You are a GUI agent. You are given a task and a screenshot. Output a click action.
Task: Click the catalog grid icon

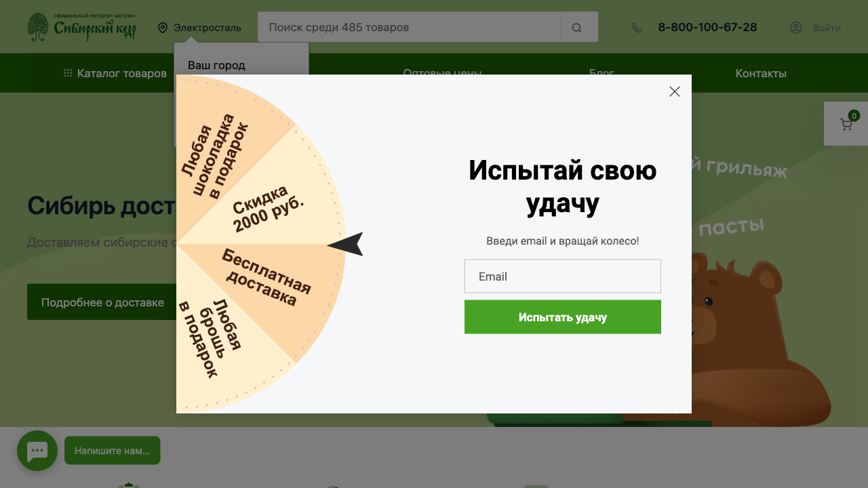68,73
